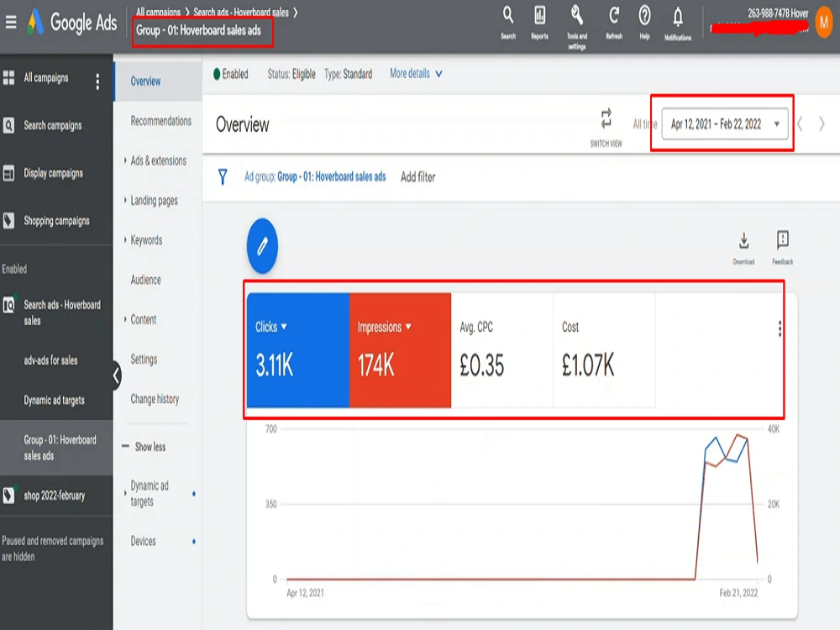Open Tools and settings wrench
Image resolution: width=840 pixels, height=630 pixels.
click(x=577, y=27)
